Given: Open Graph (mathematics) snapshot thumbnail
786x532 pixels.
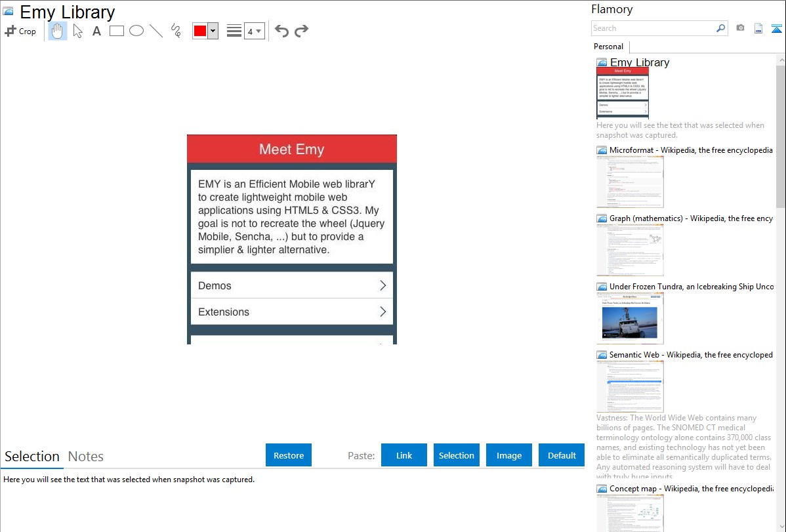Looking at the screenshot, I should 630,250.
